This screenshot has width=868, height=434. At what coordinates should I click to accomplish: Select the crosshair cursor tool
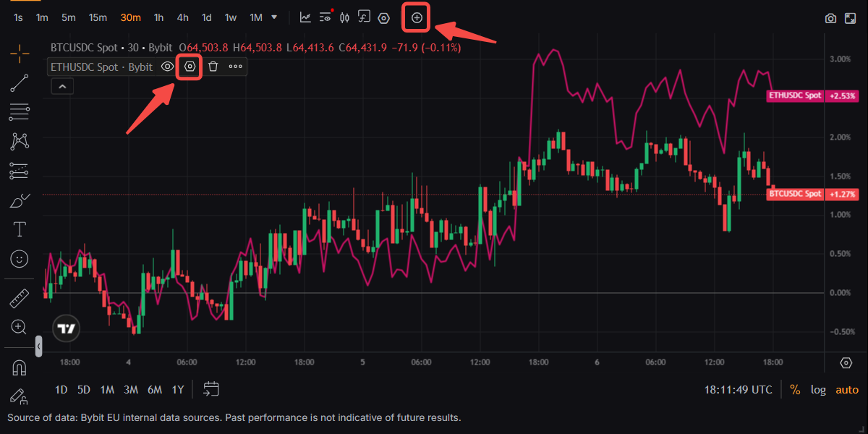coord(20,52)
